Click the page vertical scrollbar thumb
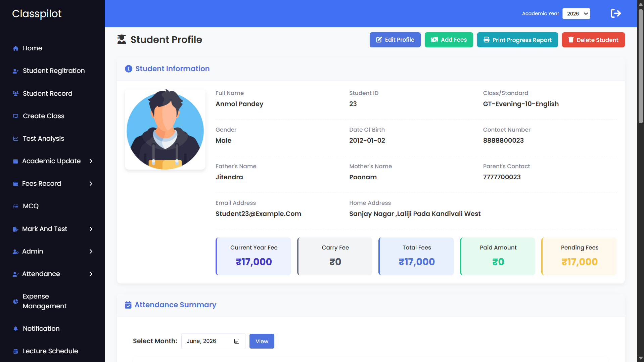 pyautogui.click(x=641, y=65)
